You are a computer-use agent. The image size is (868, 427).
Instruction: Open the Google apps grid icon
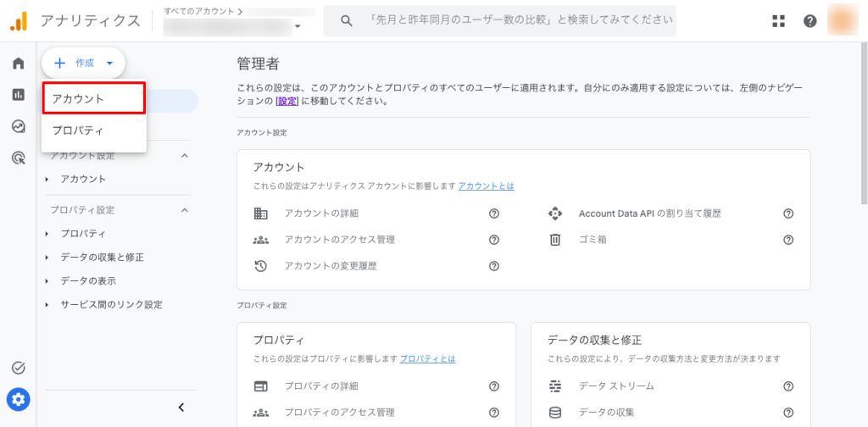778,21
